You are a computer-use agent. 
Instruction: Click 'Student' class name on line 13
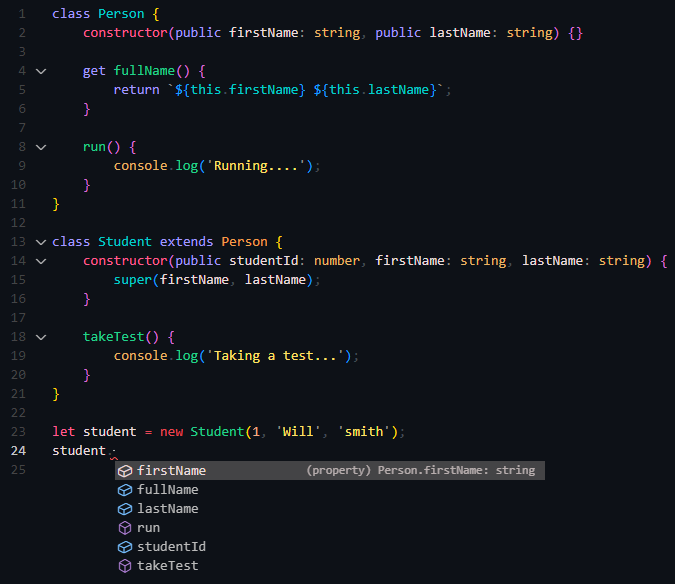pyautogui.click(x=125, y=241)
